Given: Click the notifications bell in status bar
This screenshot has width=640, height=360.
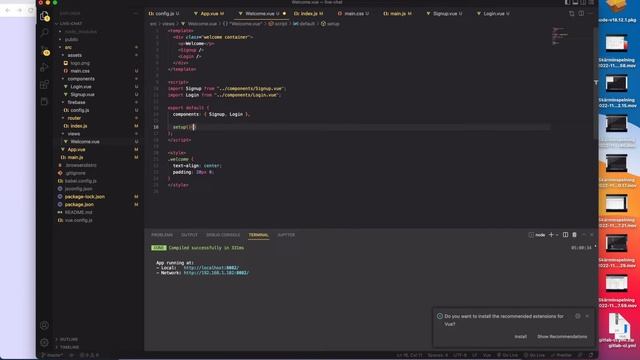Looking at the screenshot, I should pyautogui.click(x=591, y=355).
